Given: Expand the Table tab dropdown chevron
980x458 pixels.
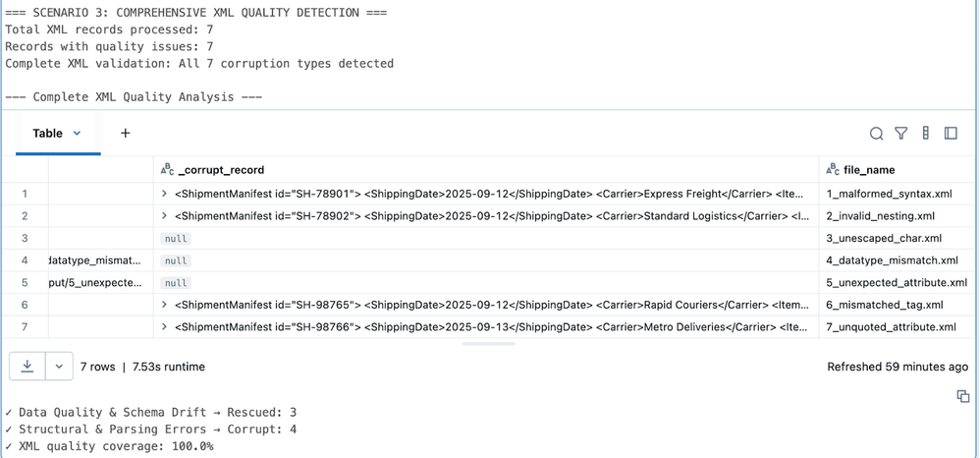Looking at the screenshot, I should (x=78, y=134).
